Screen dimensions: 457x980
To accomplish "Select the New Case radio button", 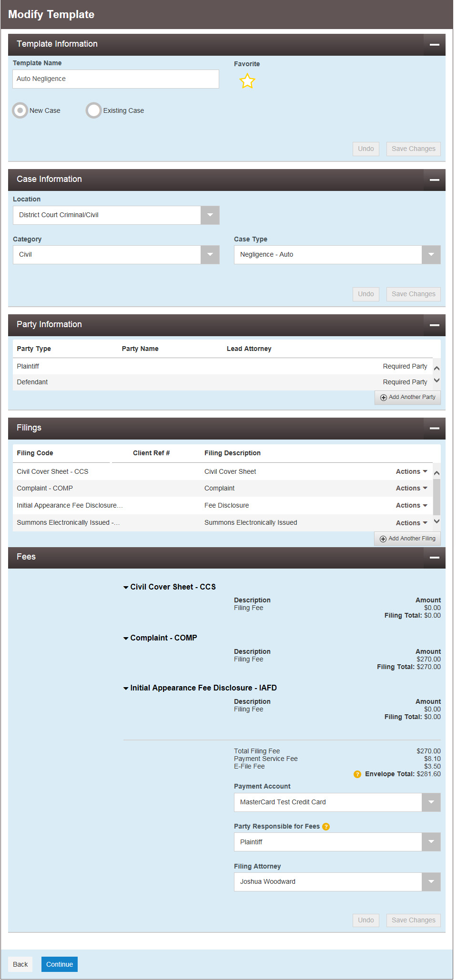I will tap(20, 110).
